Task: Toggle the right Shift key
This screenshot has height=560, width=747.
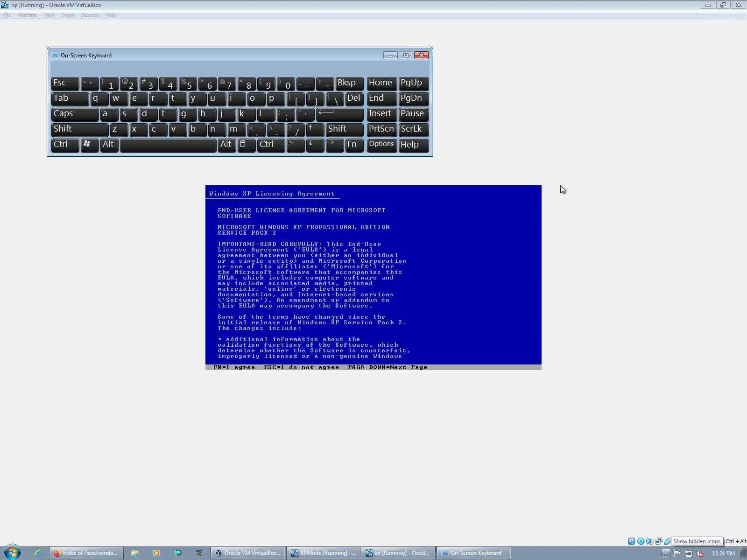Action: pos(345,130)
